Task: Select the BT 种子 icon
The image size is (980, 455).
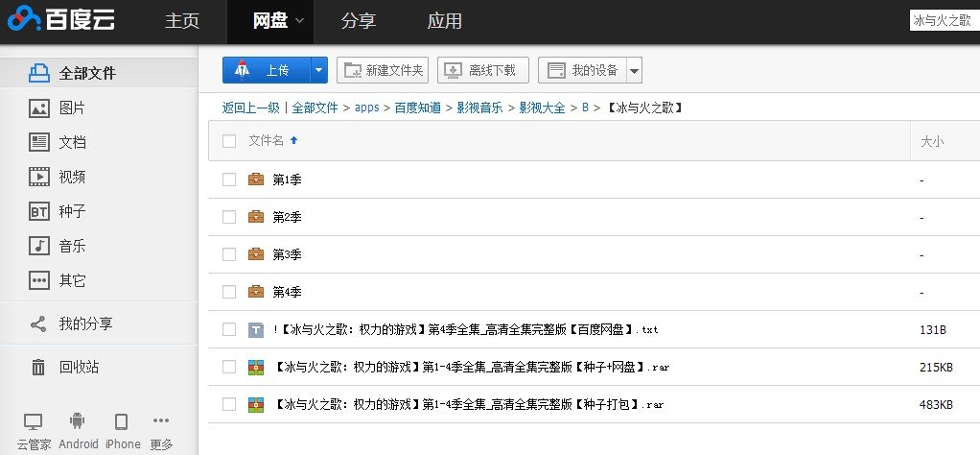Action: (x=39, y=211)
